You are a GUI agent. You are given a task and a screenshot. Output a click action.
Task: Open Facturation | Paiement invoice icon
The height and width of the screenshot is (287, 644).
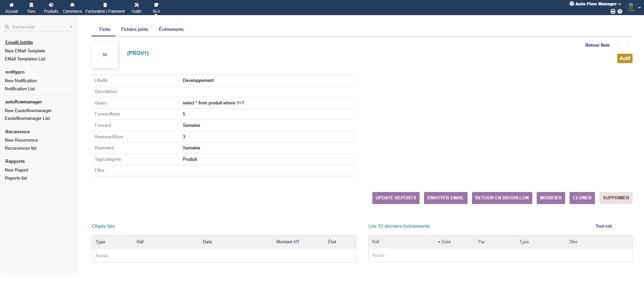[x=105, y=5]
